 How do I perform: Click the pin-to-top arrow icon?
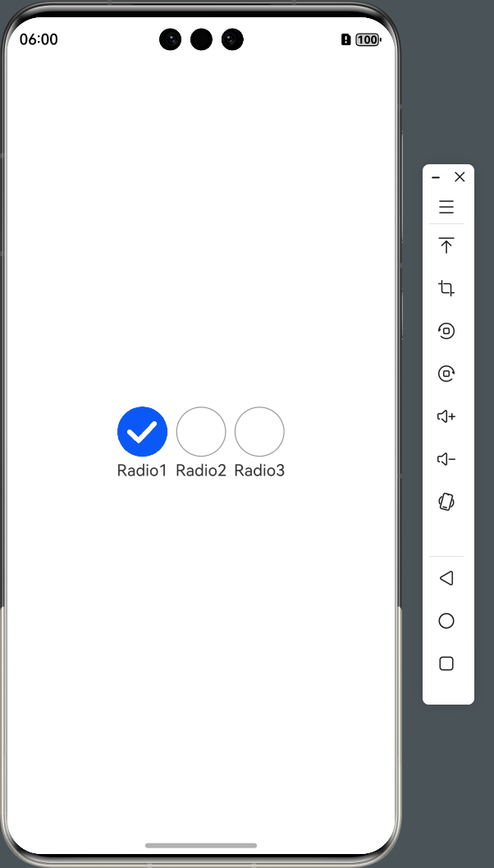click(x=446, y=246)
